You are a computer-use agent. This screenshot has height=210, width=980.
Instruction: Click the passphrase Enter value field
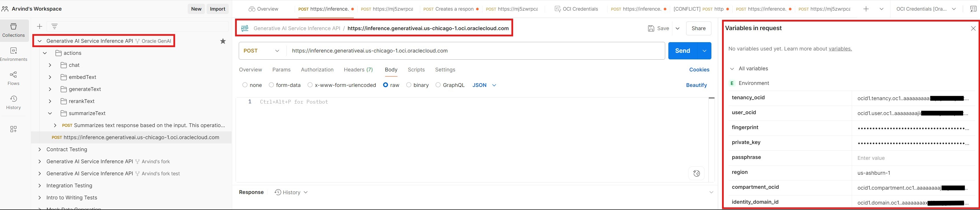click(913, 158)
